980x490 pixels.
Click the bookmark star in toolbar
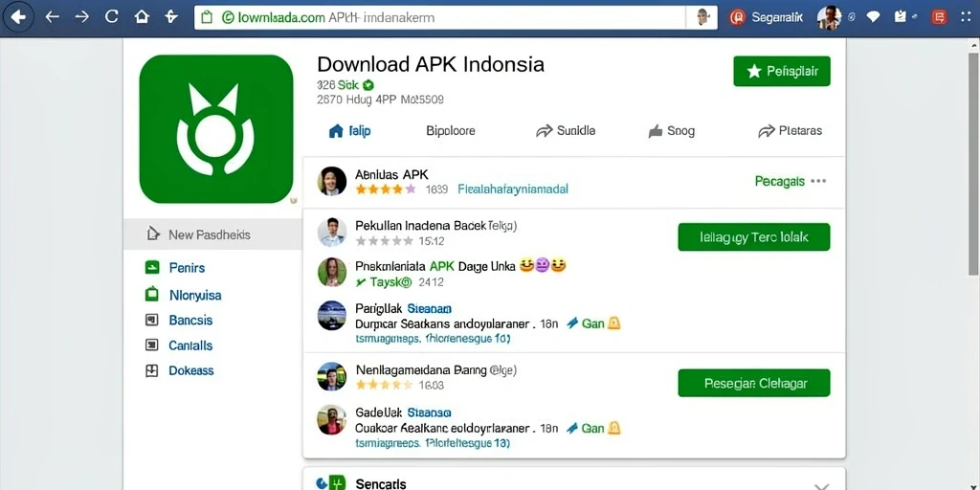(171, 17)
